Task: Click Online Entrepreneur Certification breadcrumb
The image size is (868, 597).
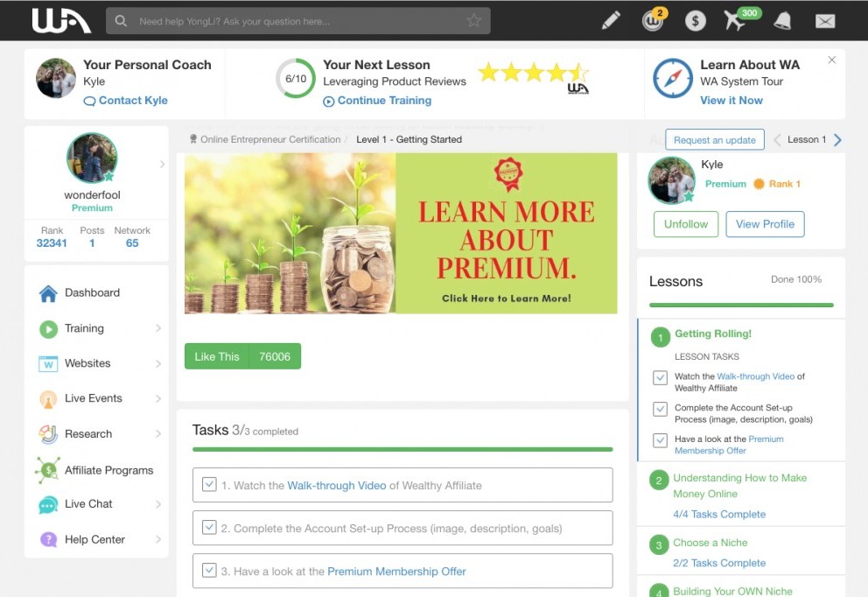Action: click(270, 139)
